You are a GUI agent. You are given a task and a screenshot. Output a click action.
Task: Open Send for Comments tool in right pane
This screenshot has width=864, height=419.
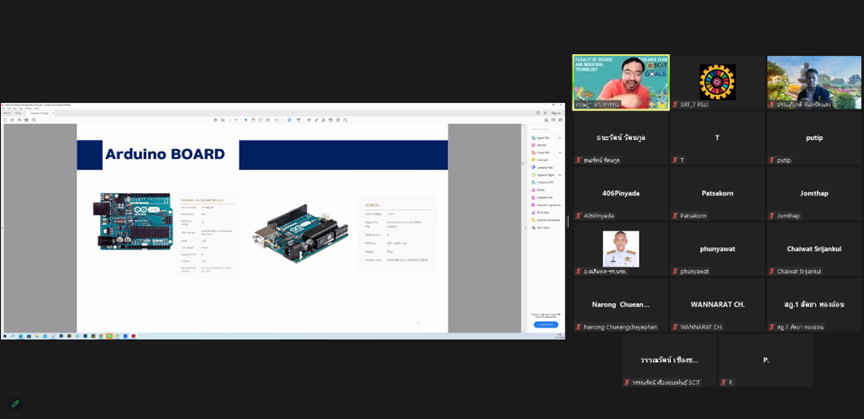pyautogui.click(x=545, y=220)
